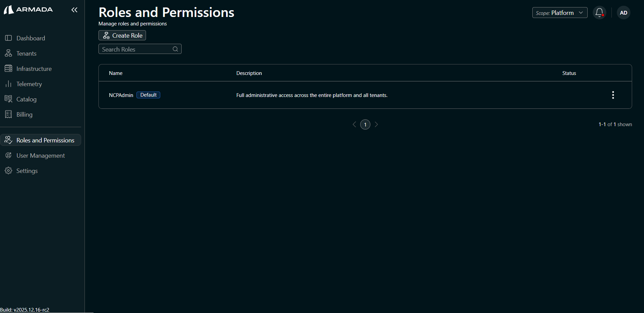Click the Armada logo
Image resolution: width=644 pixels, height=313 pixels.
[x=28, y=9]
